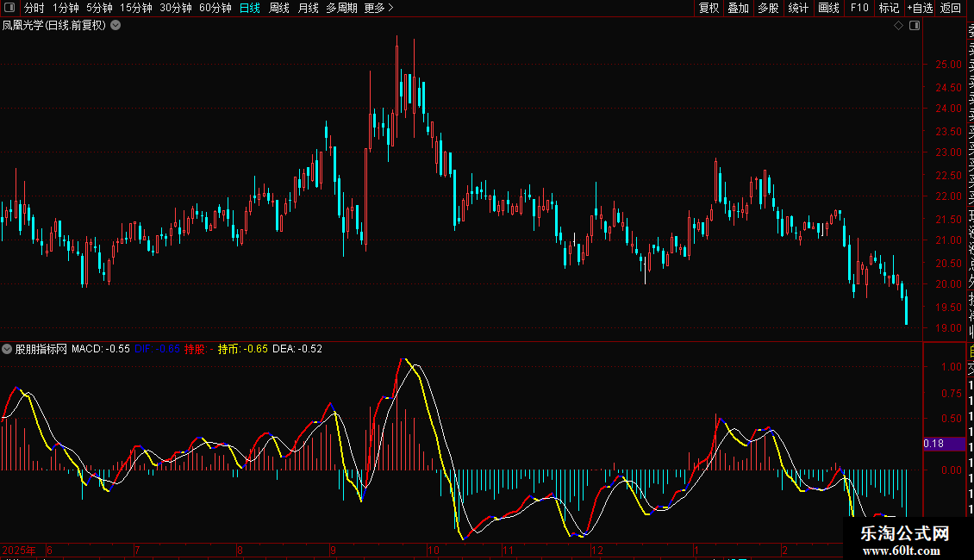Click the 返回 back button

[951, 8]
